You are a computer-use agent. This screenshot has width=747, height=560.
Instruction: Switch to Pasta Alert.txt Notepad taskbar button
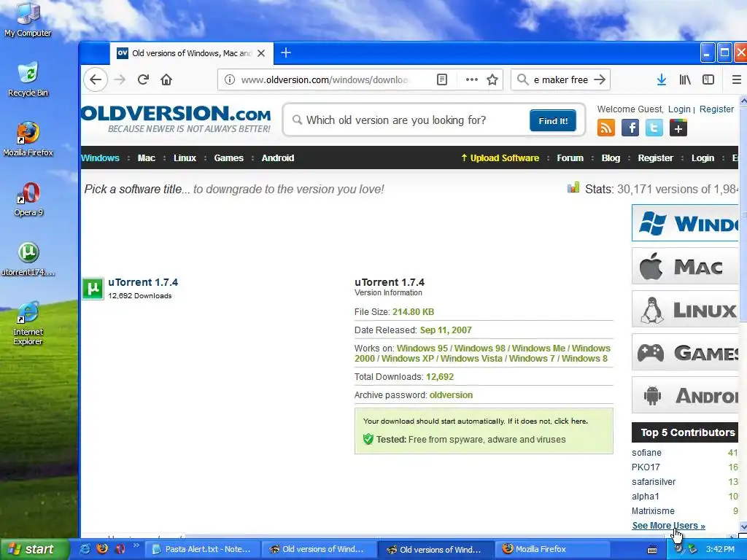coord(202,549)
